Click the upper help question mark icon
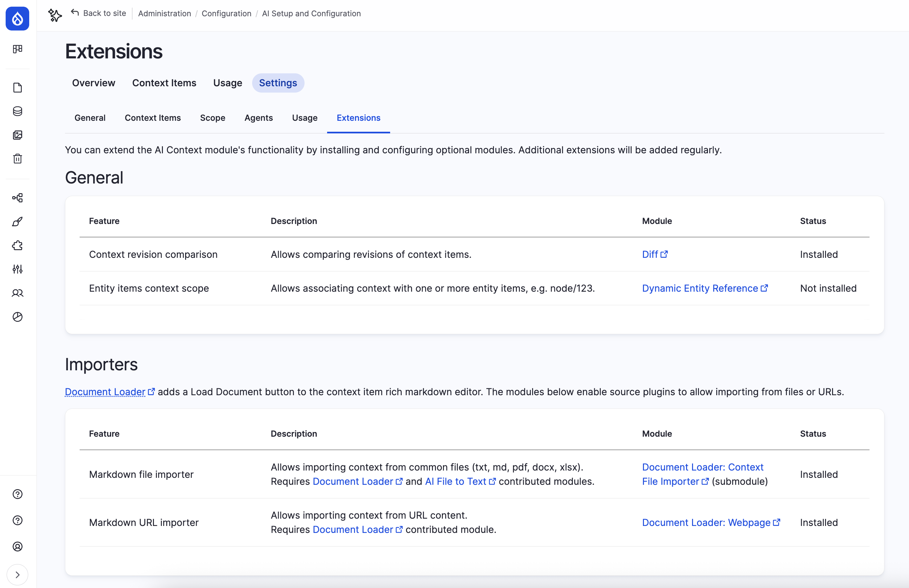This screenshot has width=909, height=588. [18, 494]
